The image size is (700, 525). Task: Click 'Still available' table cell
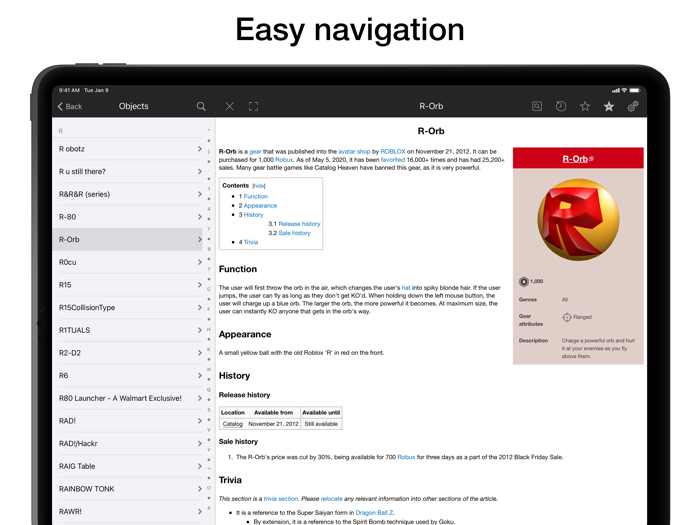click(x=321, y=424)
